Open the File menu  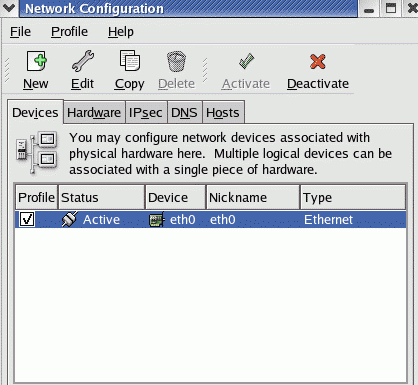tap(20, 32)
